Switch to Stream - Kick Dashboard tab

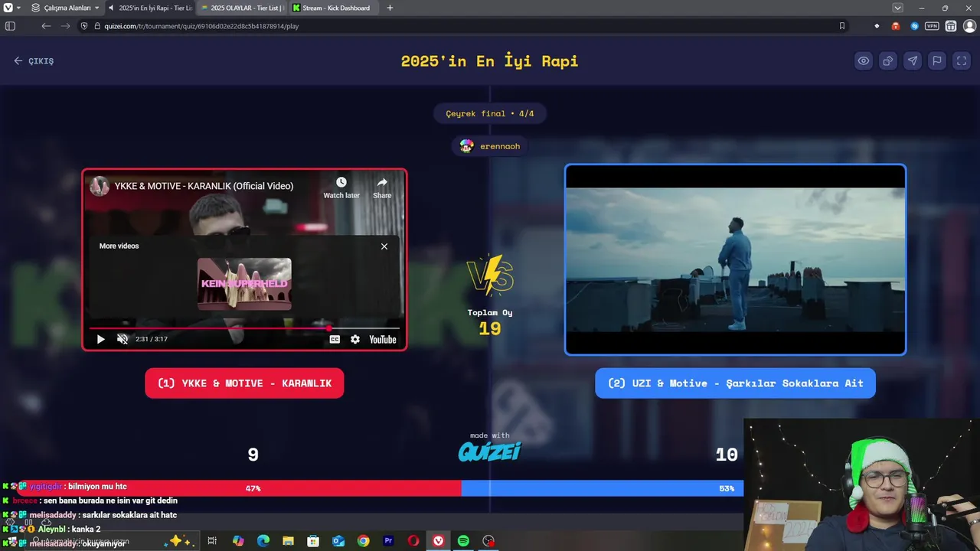click(x=333, y=8)
